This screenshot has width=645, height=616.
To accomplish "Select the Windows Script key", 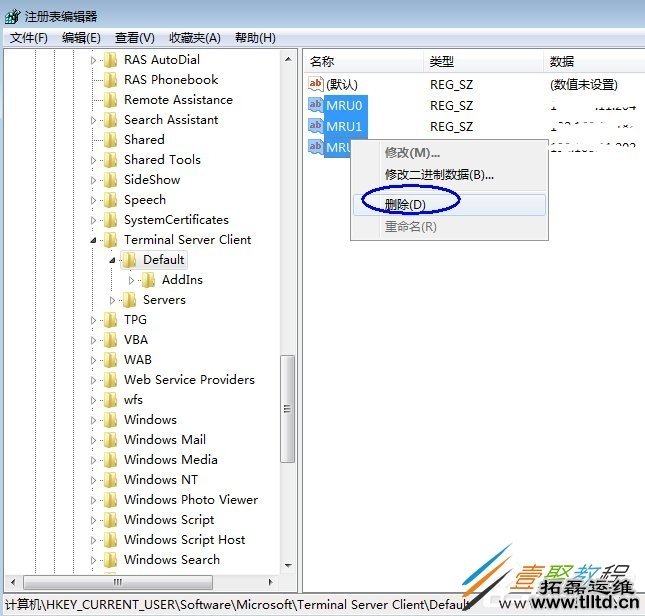I will click(169, 520).
